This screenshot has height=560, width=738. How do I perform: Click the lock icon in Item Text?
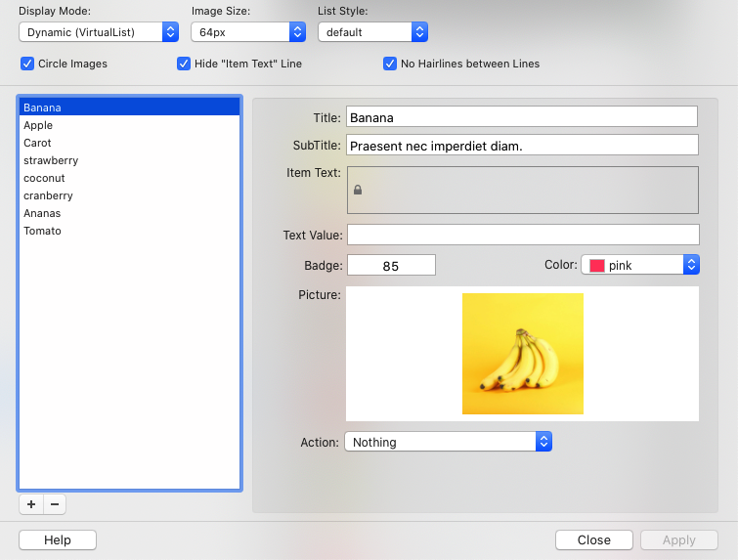(x=358, y=190)
